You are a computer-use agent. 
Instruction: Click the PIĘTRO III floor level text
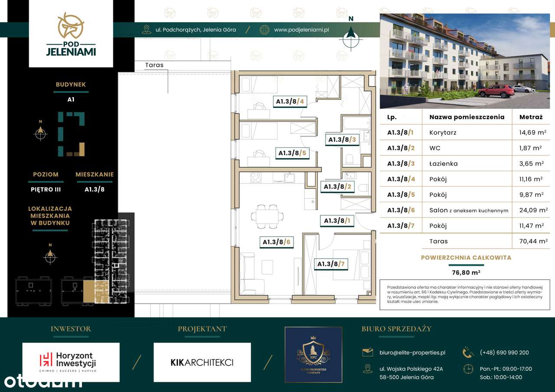[46, 189]
